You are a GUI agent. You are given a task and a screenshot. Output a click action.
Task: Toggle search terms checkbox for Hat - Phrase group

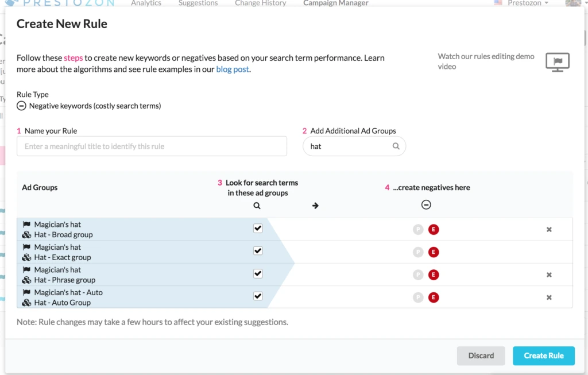click(258, 274)
